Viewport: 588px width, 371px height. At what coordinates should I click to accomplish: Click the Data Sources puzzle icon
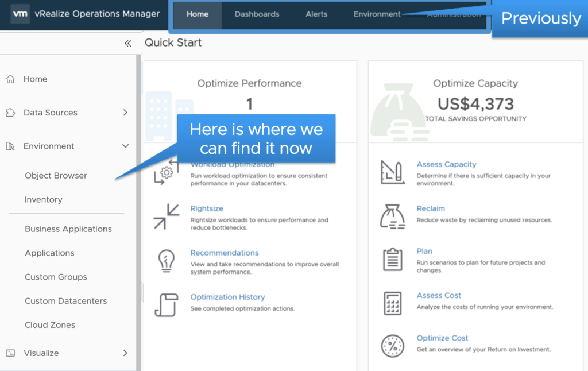(10, 113)
